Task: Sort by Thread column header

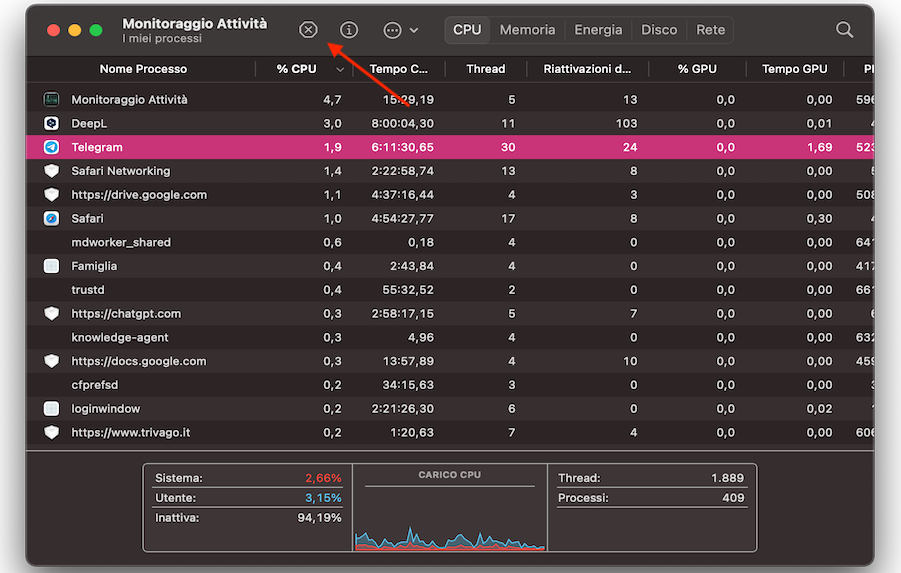Action: [485, 69]
